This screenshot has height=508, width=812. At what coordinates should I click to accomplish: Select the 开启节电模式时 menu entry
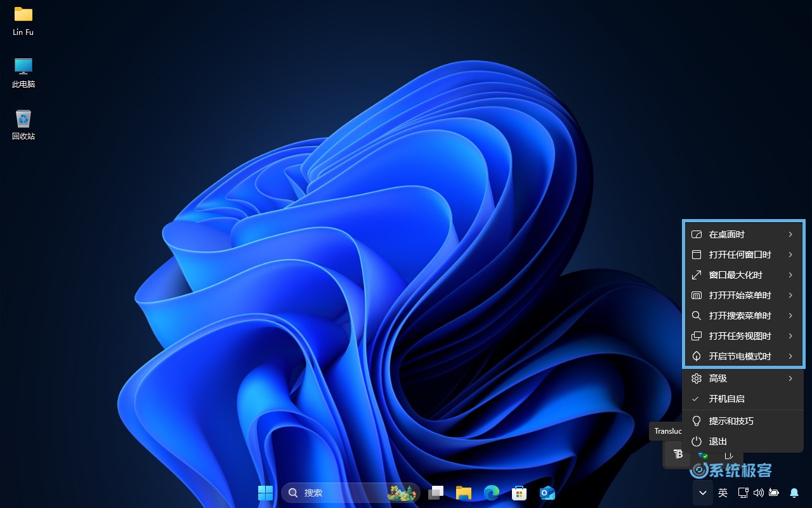742,356
